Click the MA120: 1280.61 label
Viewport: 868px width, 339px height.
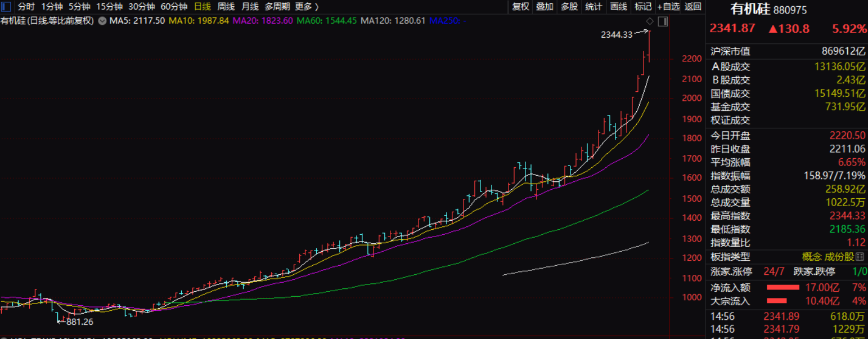click(x=393, y=21)
